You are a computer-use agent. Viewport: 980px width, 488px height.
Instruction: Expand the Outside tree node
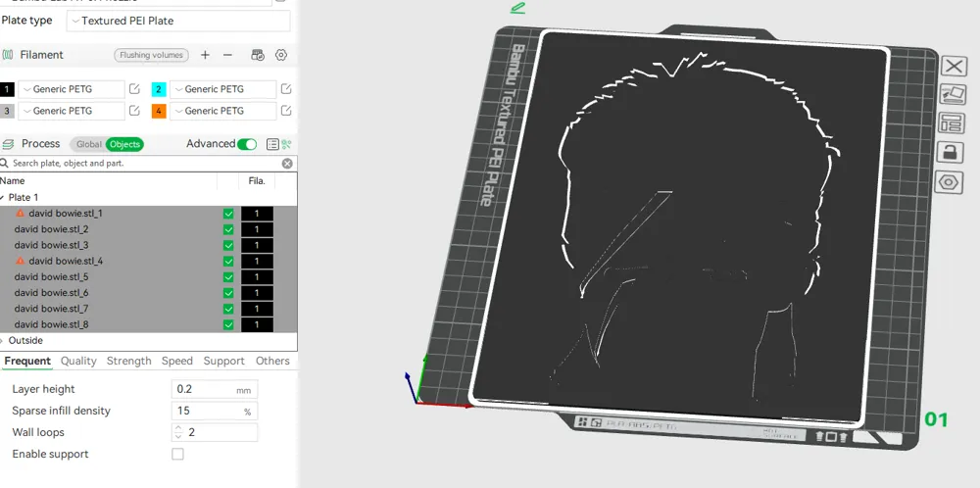(x=3, y=341)
